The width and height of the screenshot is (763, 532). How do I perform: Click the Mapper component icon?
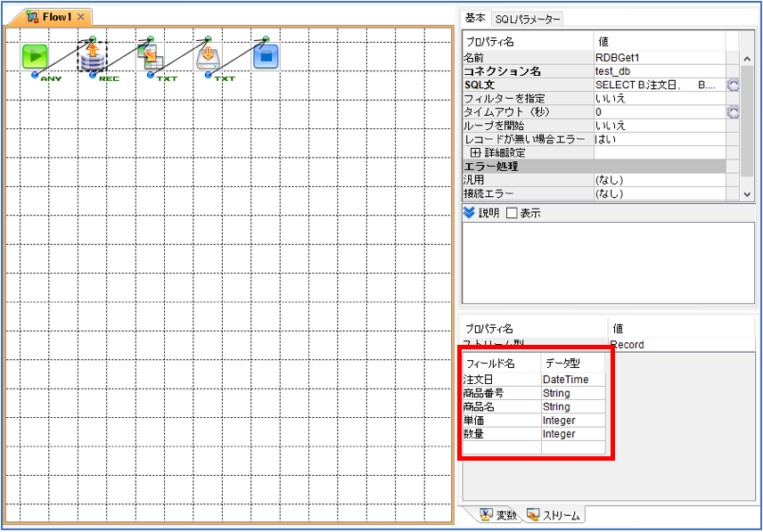pyautogui.click(x=150, y=56)
